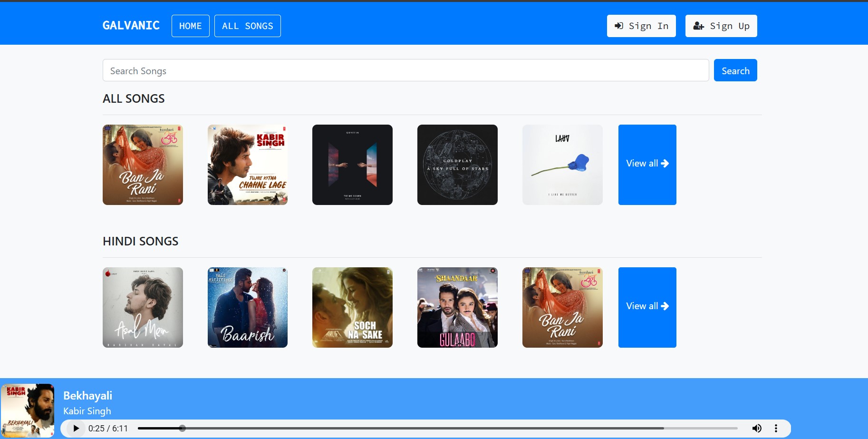
Task: Click the Bekhayali now-playing album art
Action: tap(28, 410)
